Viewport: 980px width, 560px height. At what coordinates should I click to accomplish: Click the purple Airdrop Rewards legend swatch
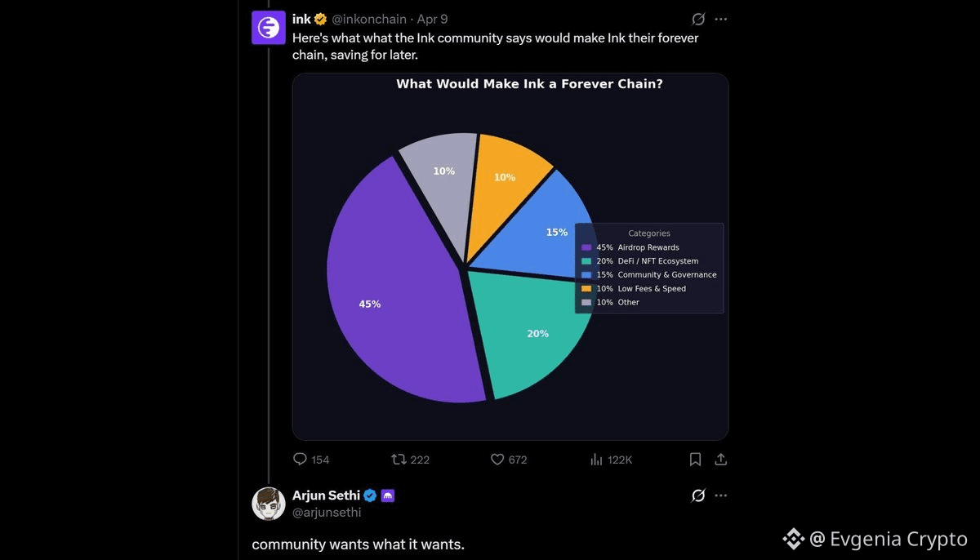(586, 247)
